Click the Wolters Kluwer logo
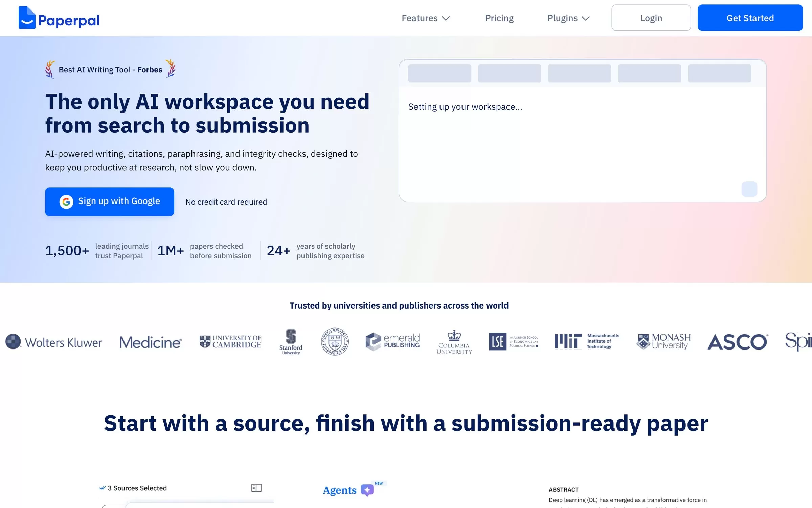The width and height of the screenshot is (812, 508). pos(54,342)
